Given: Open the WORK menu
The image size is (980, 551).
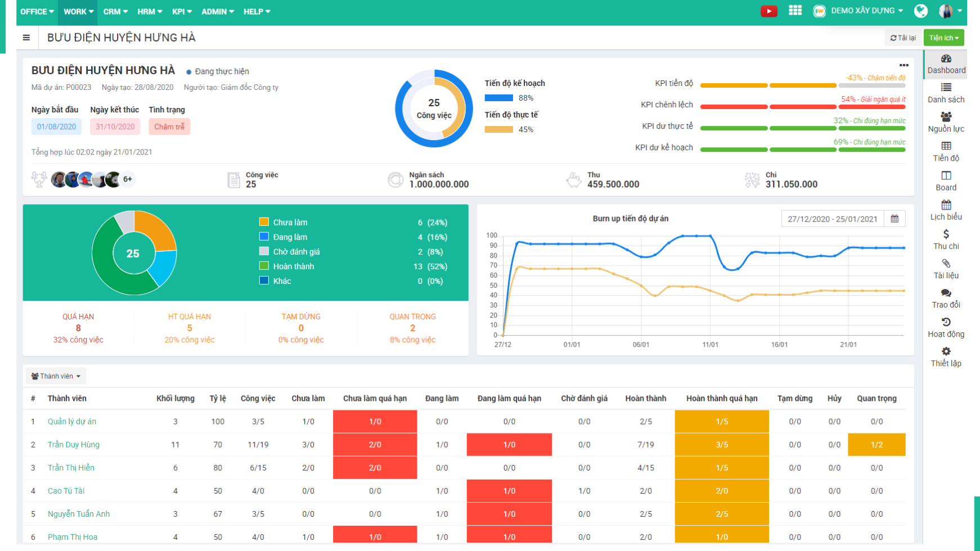Looking at the screenshot, I should pos(79,11).
